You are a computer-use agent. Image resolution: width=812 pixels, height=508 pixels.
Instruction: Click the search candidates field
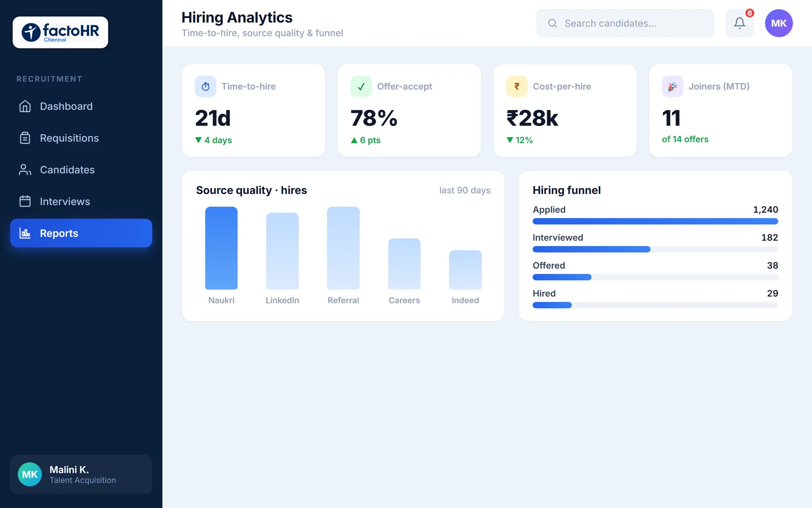625,23
